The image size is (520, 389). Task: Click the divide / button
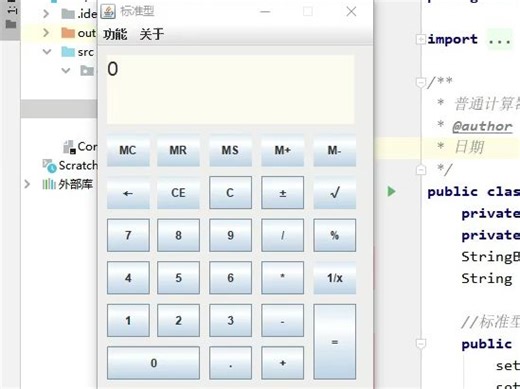(282, 235)
